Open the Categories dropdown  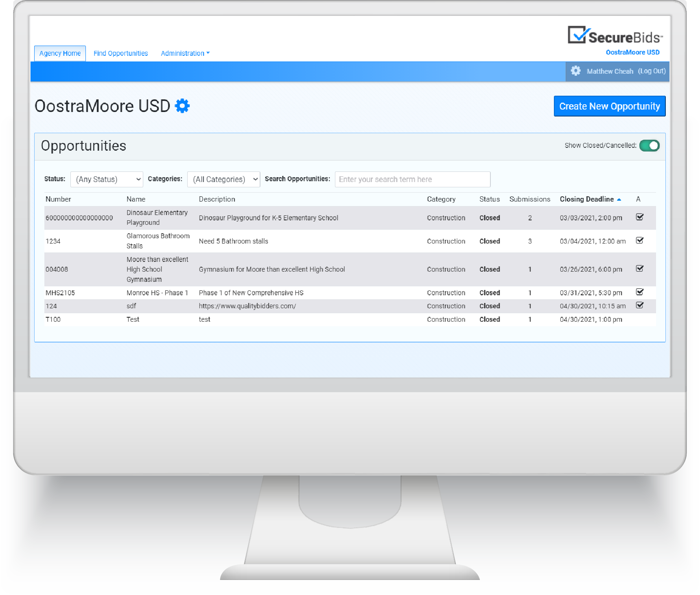(223, 179)
